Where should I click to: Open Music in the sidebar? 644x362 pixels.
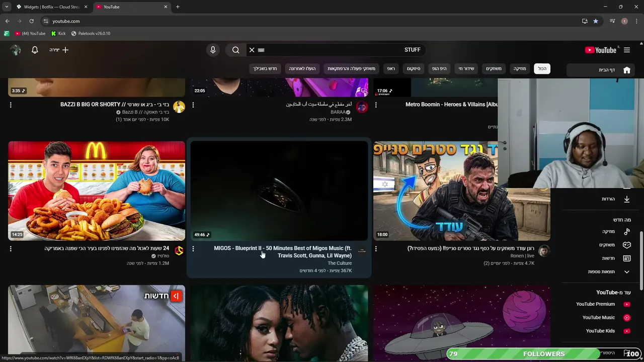pyautogui.click(x=601, y=231)
